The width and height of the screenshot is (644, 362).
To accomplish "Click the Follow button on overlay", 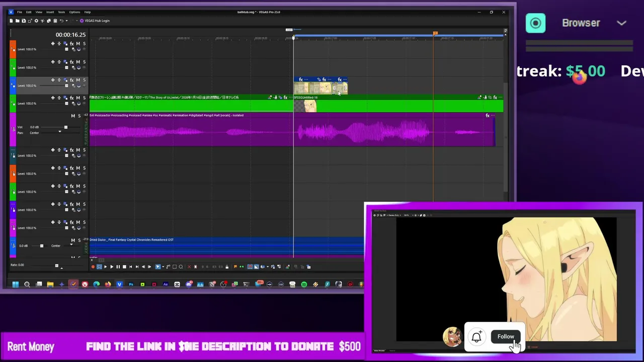I will tap(506, 337).
